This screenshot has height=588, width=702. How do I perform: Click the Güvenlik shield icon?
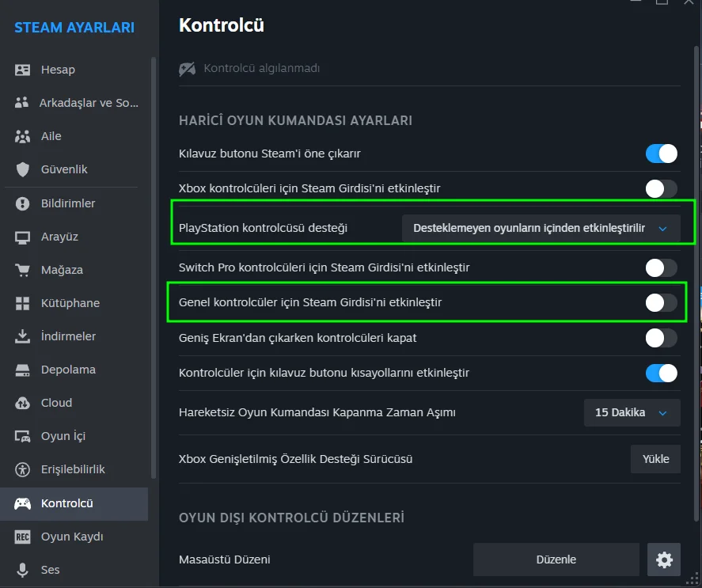coord(22,169)
